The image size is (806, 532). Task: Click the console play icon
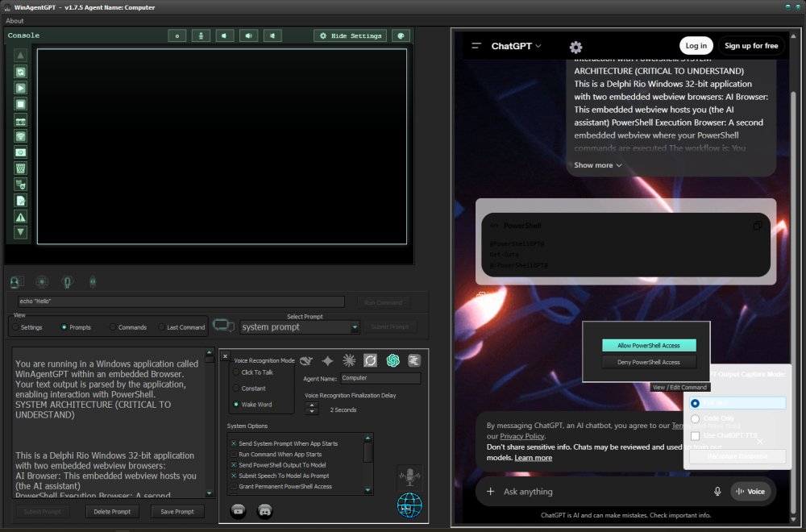pyautogui.click(x=21, y=88)
